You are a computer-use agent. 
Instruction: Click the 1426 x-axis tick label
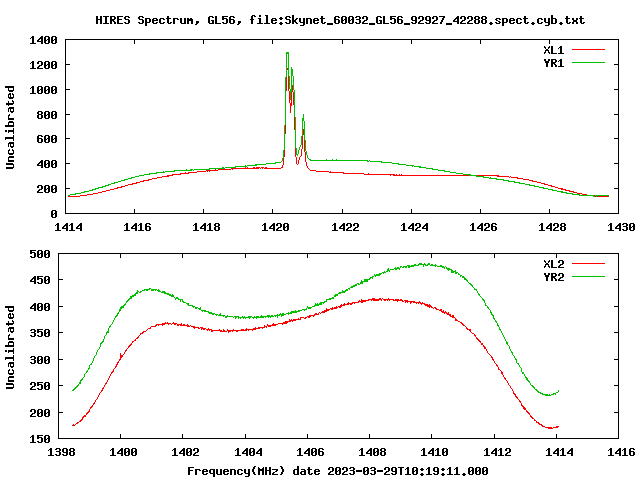pos(483,227)
